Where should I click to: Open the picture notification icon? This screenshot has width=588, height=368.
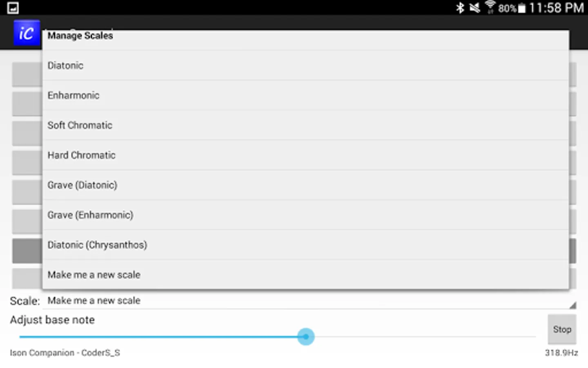coord(13,8)
